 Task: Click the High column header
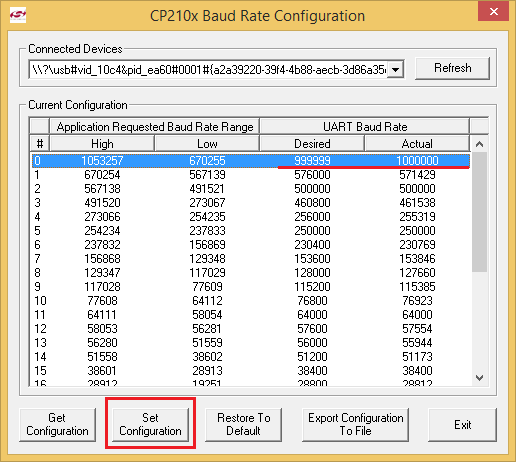point(102,144)
